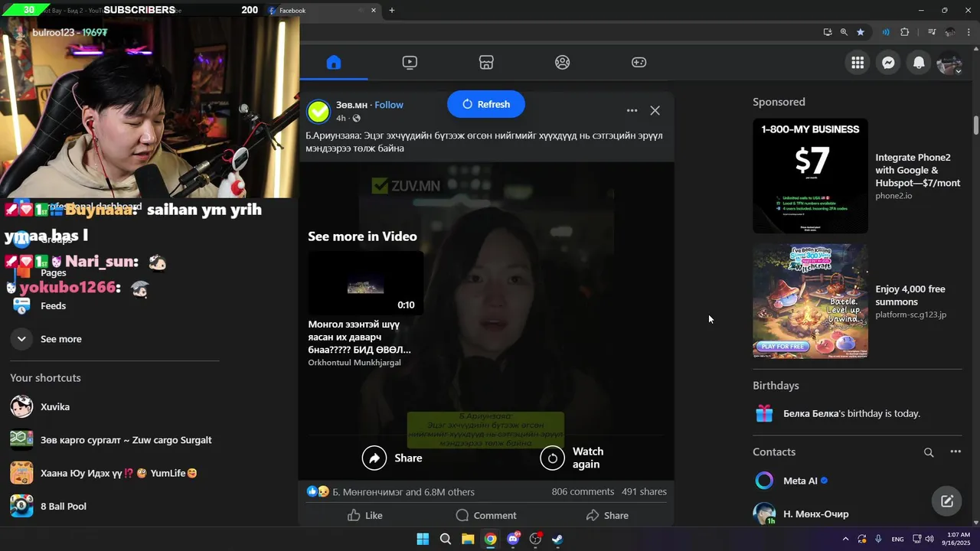
Task: Open Feeds in the left sidebar
Action: pos(115,306)
